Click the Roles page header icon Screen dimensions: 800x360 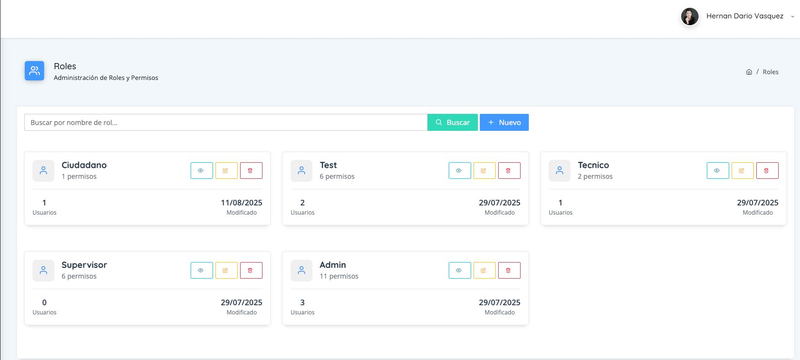35,71
